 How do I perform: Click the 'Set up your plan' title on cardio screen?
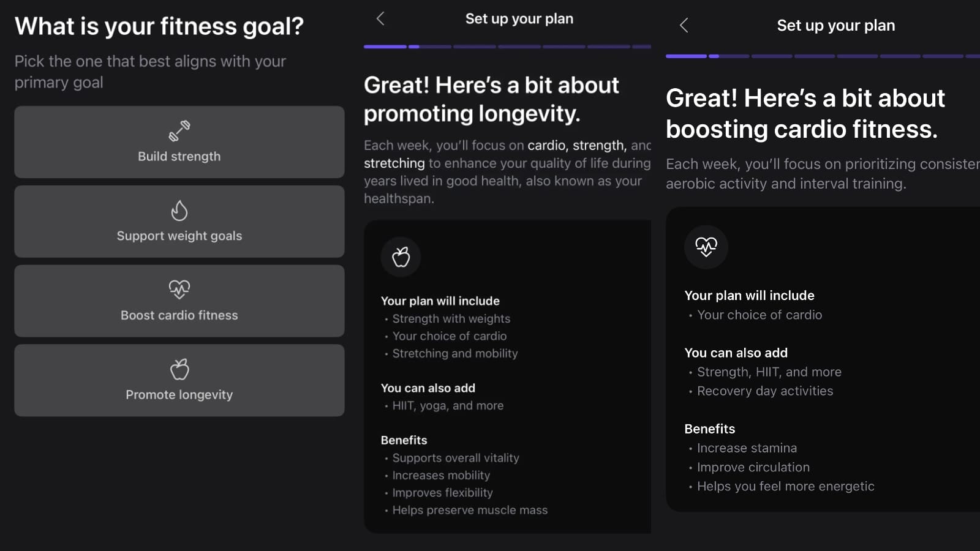(835, 26)
